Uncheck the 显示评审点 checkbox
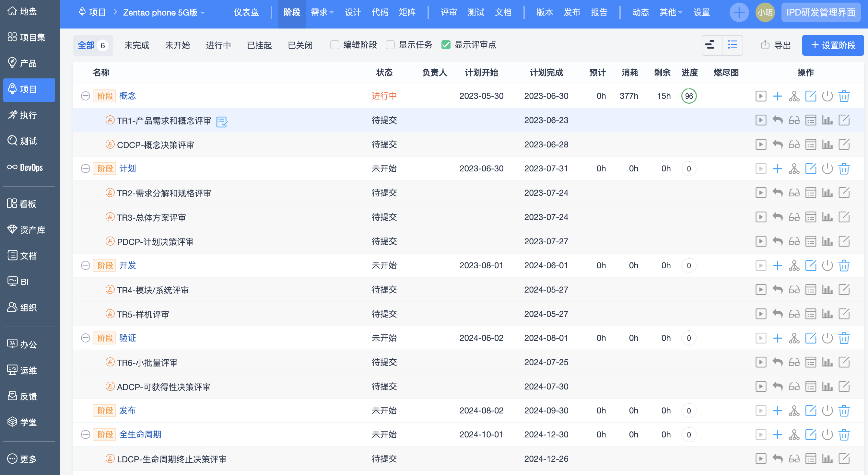The height and width of the screenshot is (475, 868). click(446, 45)
